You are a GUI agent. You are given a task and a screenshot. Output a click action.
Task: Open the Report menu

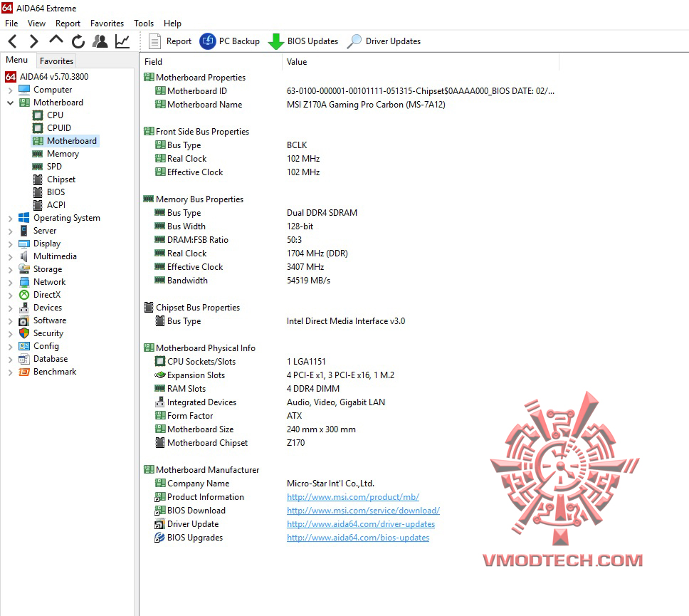tap(68, 24)
